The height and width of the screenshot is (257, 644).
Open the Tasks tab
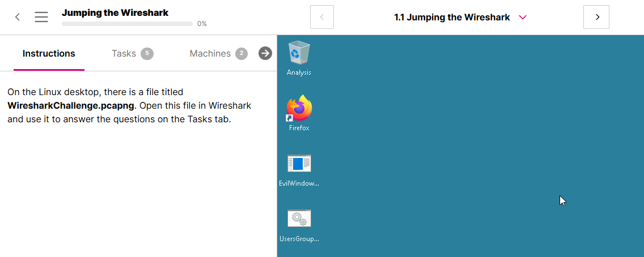124,54
